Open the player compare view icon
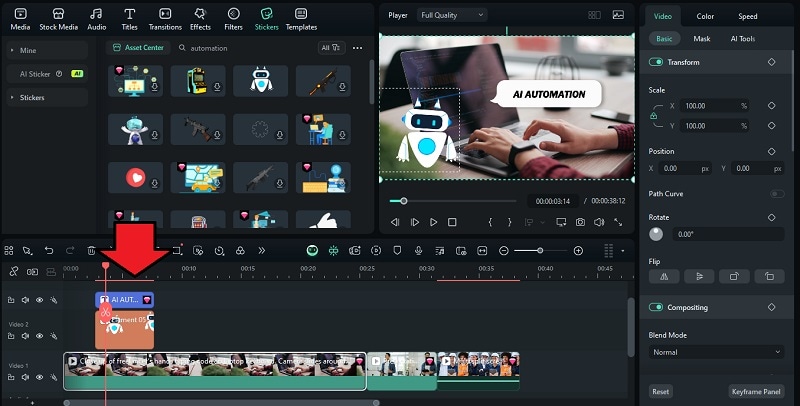 click(594, 15)
